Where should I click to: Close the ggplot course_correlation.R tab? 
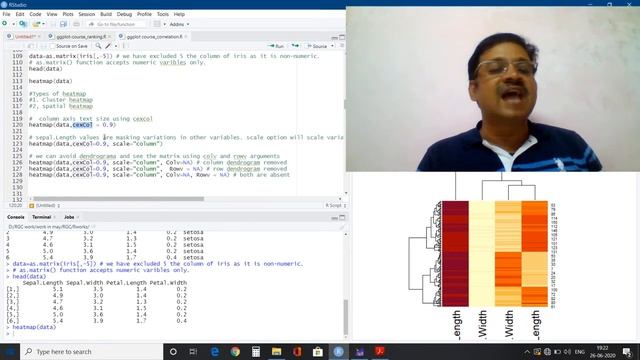point(186,37)
